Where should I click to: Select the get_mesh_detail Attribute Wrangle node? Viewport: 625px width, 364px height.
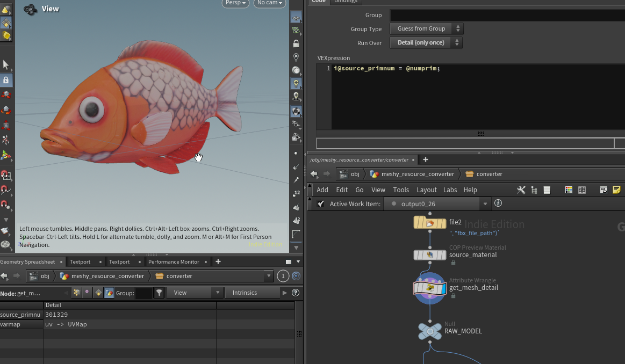(x=430, y=288)
